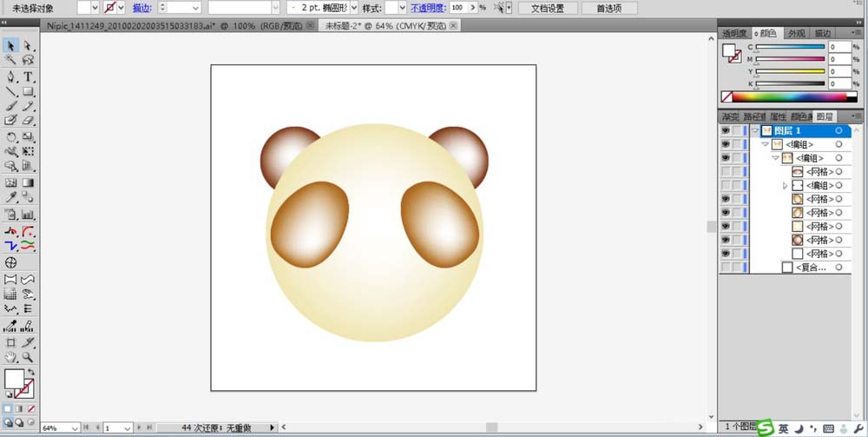Select the Gradient tool
Viewport: 868px width, 437px height.
pyautogui.click(x=29, y=182)
